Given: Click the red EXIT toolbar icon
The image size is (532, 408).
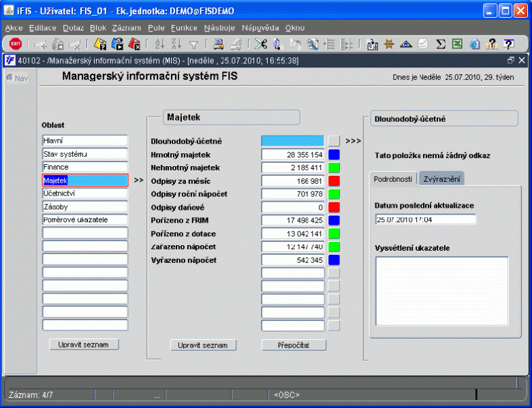Looking at the screenshot, I should pos(15,44).
